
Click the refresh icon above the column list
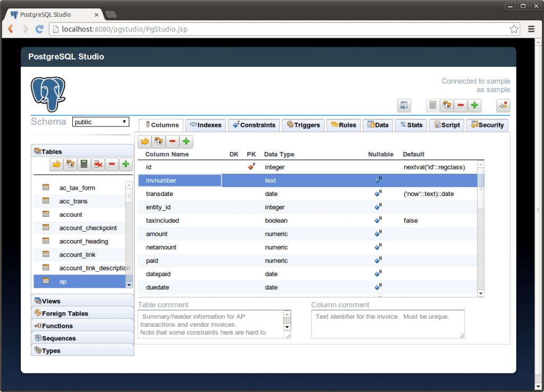click(x=145, y=141)
